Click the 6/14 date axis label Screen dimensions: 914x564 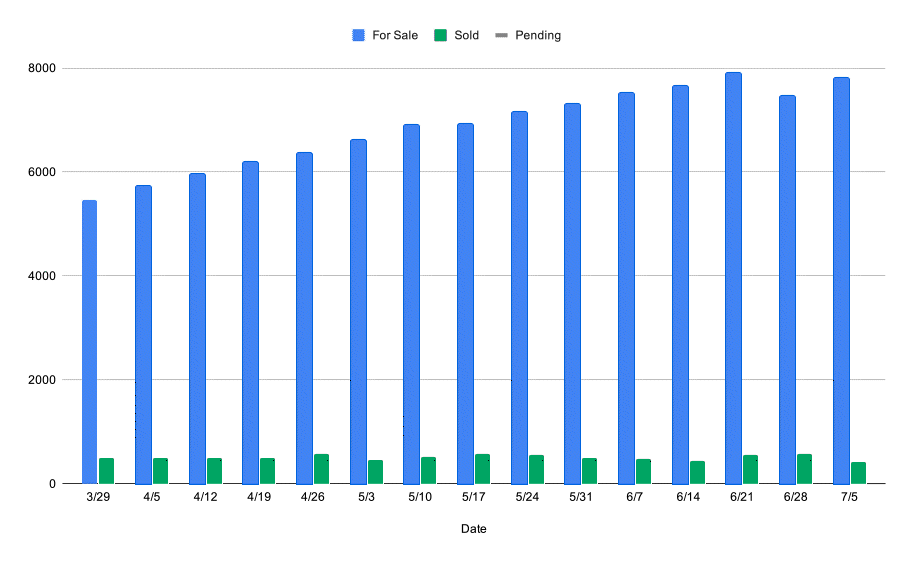pos(688,497)
